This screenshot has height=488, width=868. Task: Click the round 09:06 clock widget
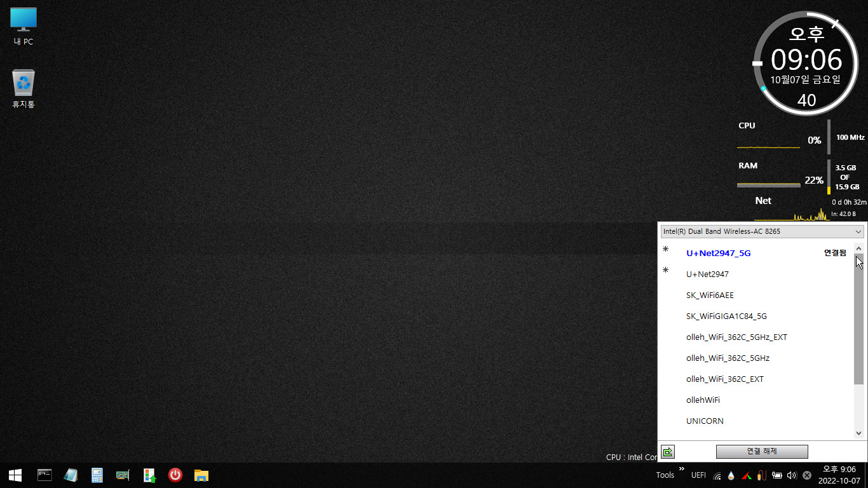(805, 62)
